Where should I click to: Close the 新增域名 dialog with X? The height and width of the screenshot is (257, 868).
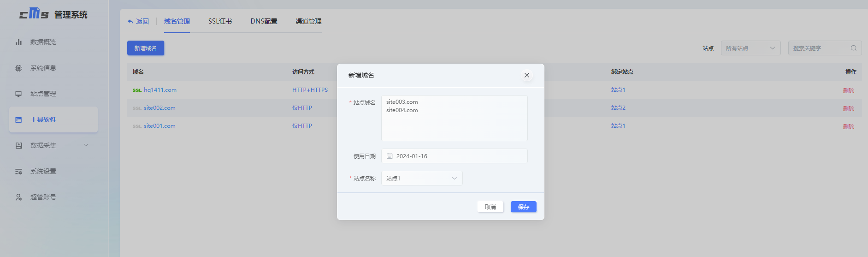pyautogui.click(x=527, y=75)
